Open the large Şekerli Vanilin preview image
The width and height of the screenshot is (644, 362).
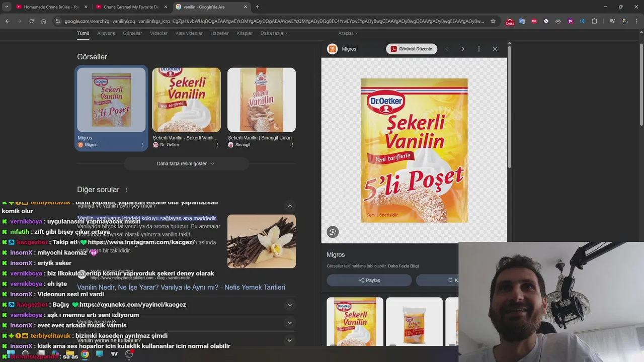(x=414, y=150)
